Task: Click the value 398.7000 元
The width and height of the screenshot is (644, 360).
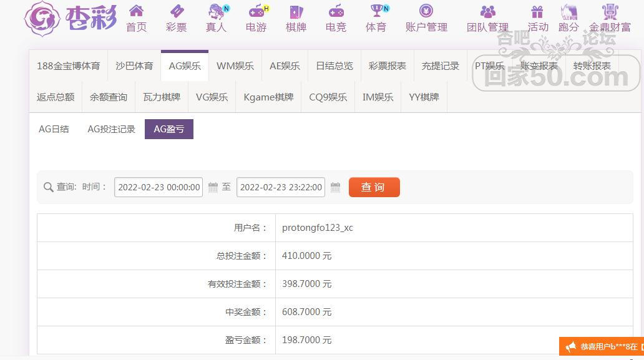Action: click(x=307, y=284)
